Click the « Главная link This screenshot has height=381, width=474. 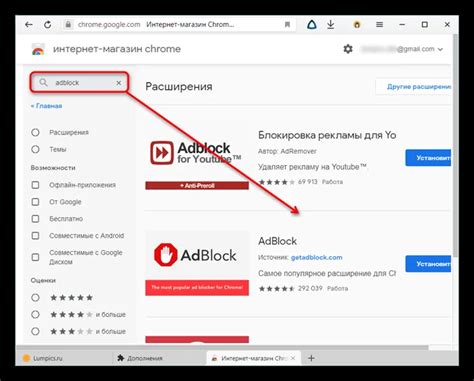(x=46, y=106)
